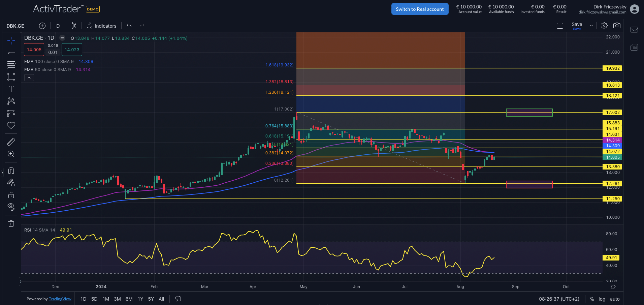Image resolution: width=644 pixels, height=305 pixels.
Task: Select the Text annotation tool
Action: (x=11, y=89)
